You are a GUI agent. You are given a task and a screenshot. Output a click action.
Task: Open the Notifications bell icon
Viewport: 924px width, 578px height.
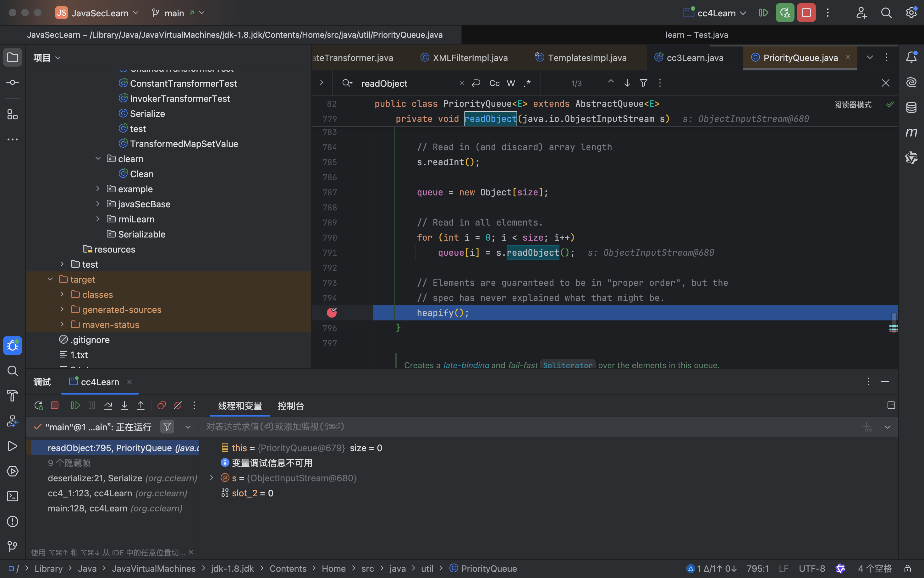pyautogui.click(x=911, y=57)
